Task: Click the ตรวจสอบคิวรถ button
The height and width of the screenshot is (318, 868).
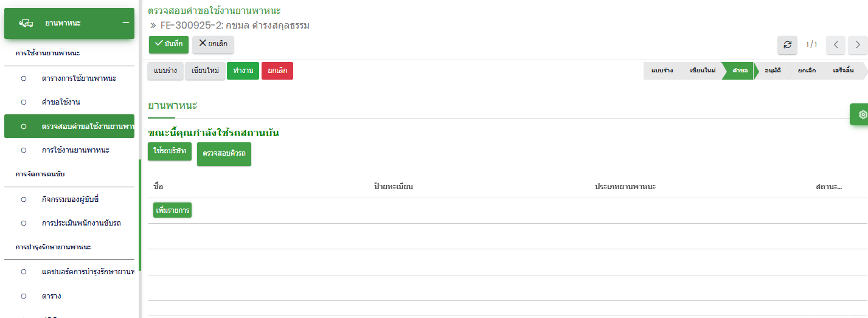Action: tap(224, 154)
